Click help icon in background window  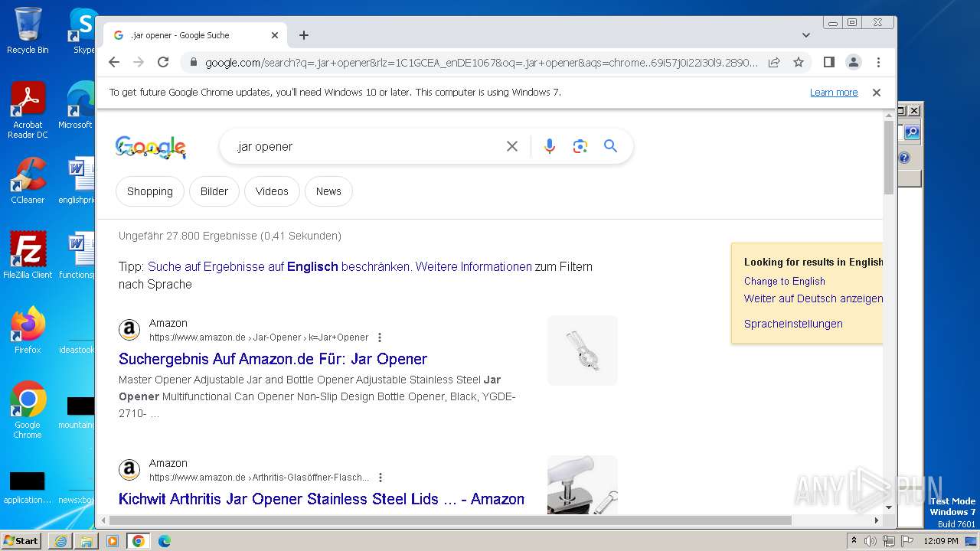(904, 158)
